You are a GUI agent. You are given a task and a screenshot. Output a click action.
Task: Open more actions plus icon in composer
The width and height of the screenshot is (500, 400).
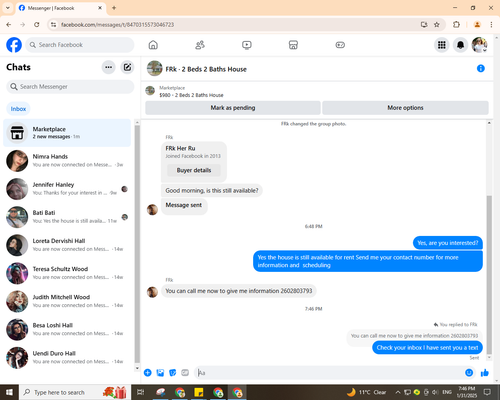[x=148, y=373]
